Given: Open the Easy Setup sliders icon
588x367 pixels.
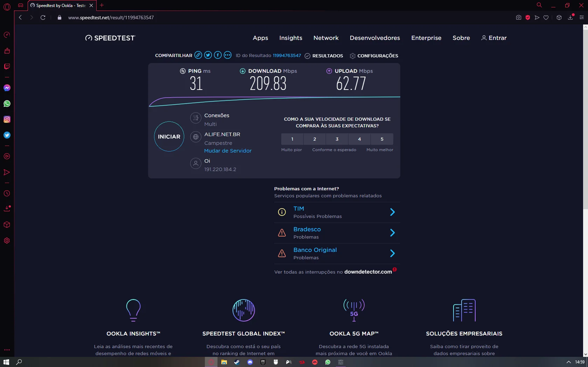Looking at the screenshot, I should (582, 17).
